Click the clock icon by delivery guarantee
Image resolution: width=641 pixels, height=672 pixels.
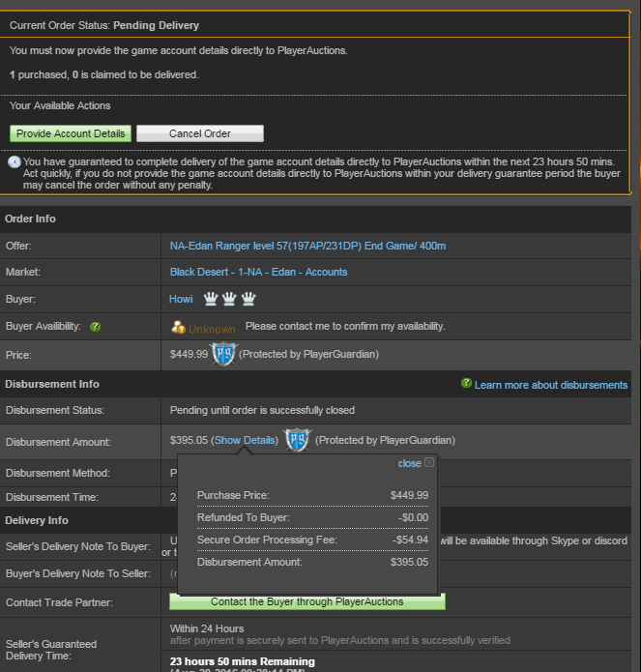(15, 162)
